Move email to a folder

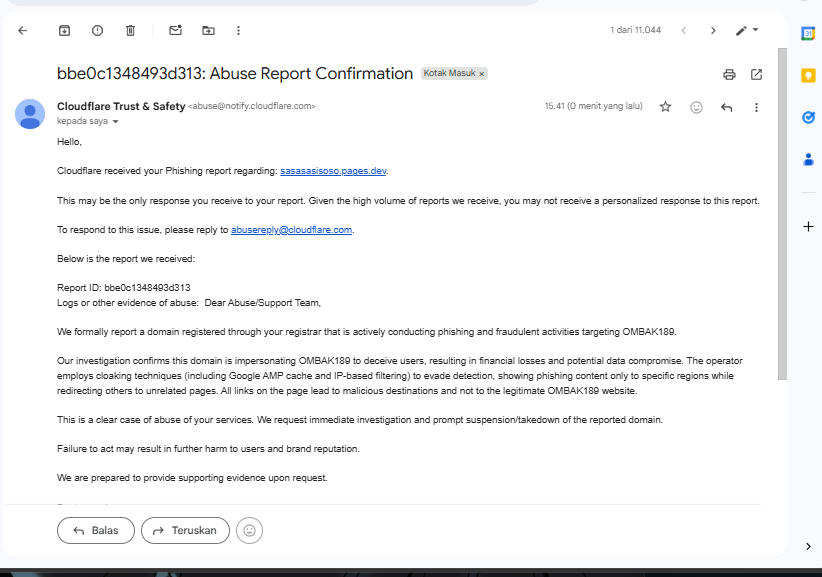coord(209,30)
